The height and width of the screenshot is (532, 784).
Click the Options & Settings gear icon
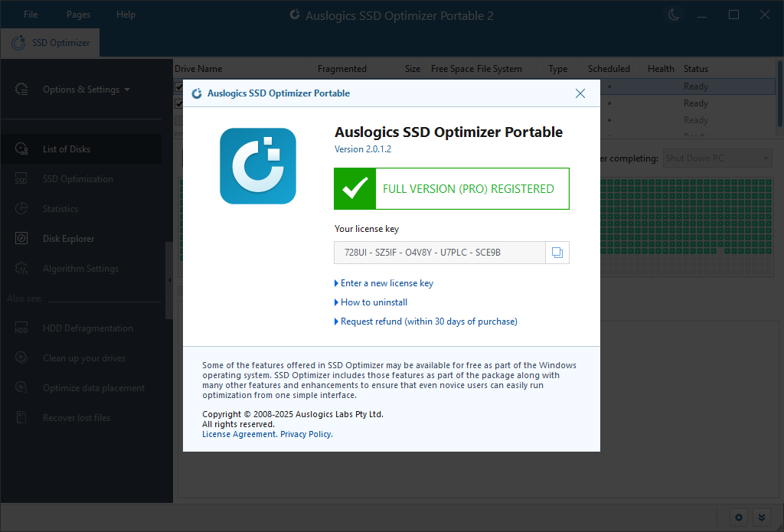[21, 90]
